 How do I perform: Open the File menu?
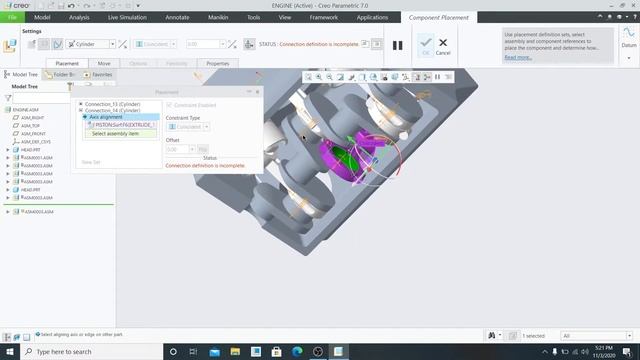click(x=12, y=17)
